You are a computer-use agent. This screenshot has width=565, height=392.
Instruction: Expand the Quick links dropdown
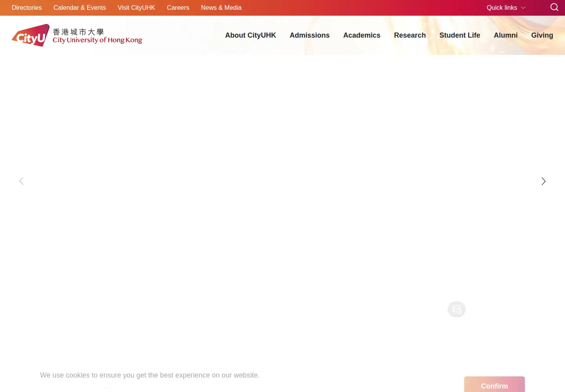pos(506,8)
